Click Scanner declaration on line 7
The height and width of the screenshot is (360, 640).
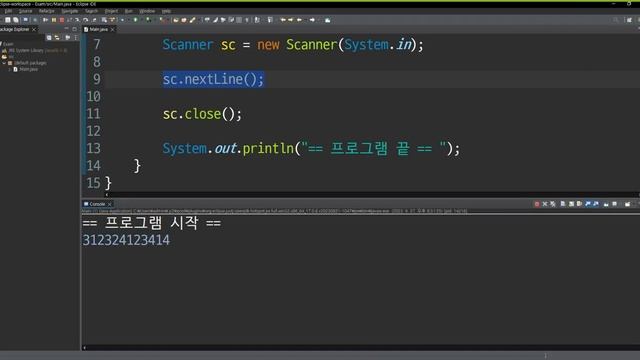[293, 44]
